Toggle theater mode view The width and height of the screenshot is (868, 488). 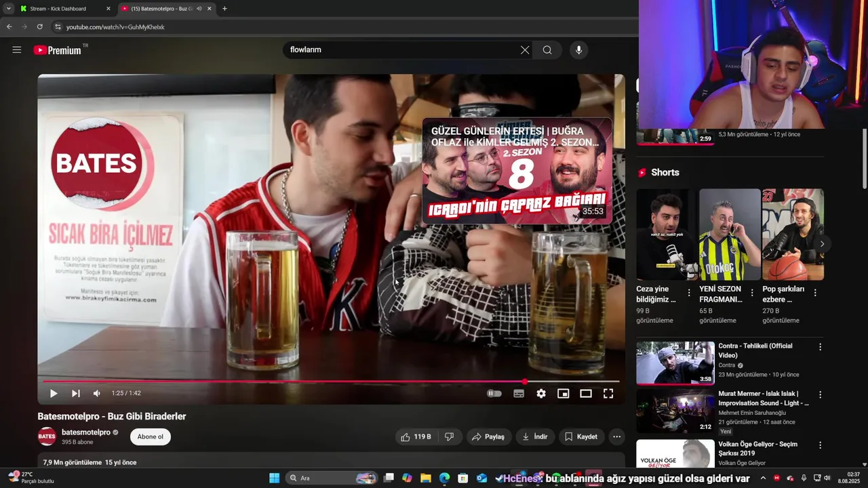(x=586, y=393)
